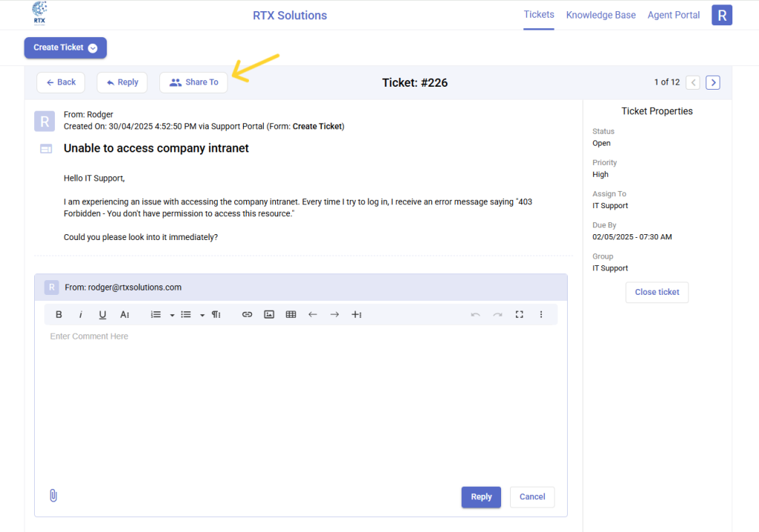Click the left arrow outdent icon
759x532 pixels.
tap(313, 315)
